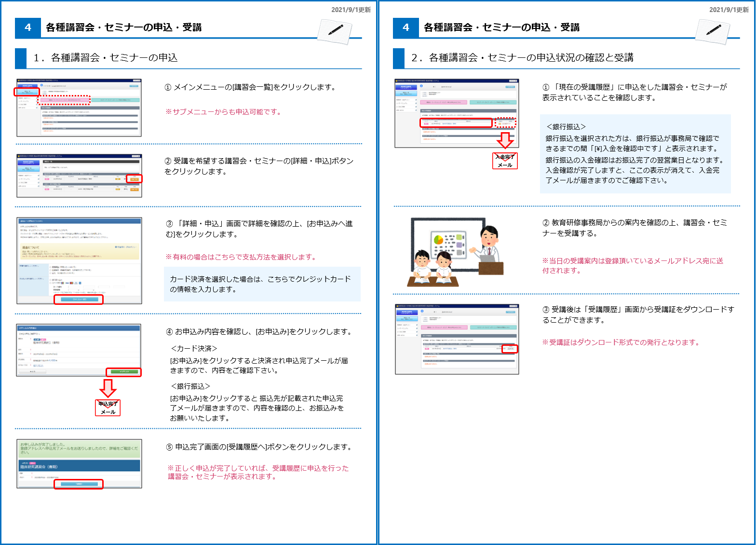Click the dotted-outlined pink banner in step ① screenshot
Screen dimensions: 756x545
(64, 100)
